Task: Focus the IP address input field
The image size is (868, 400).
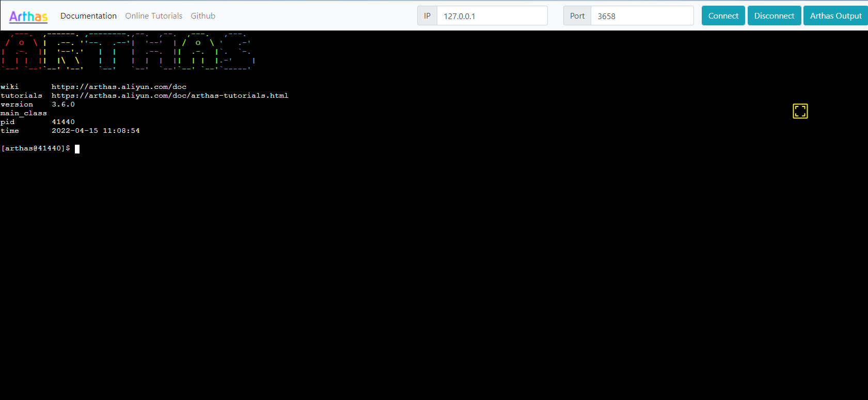Action: click(492, 16)
